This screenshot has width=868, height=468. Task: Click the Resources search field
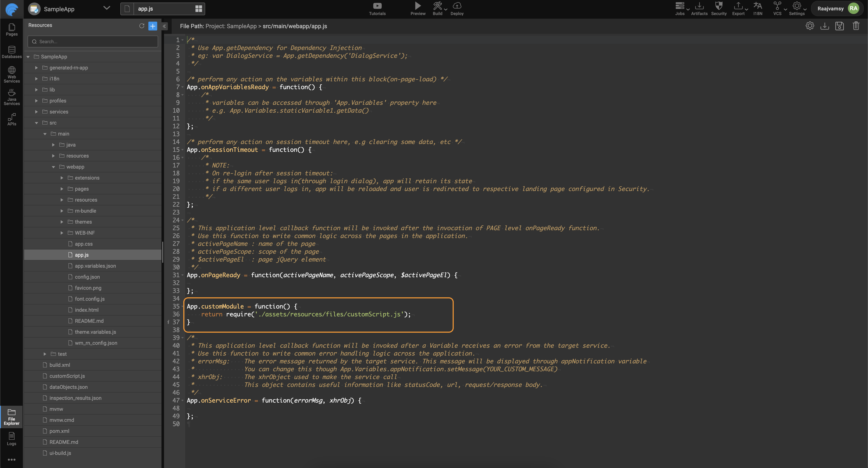tap(92, 42)
